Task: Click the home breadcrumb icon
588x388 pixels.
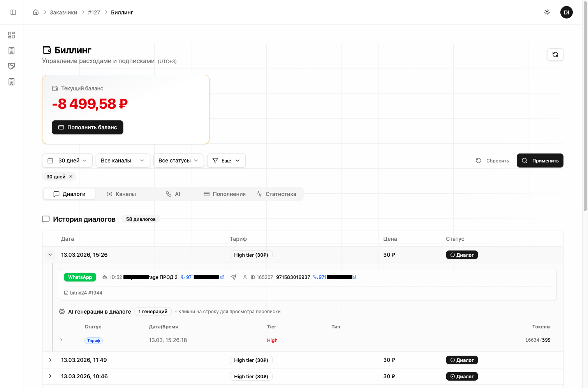Action: 36,12
